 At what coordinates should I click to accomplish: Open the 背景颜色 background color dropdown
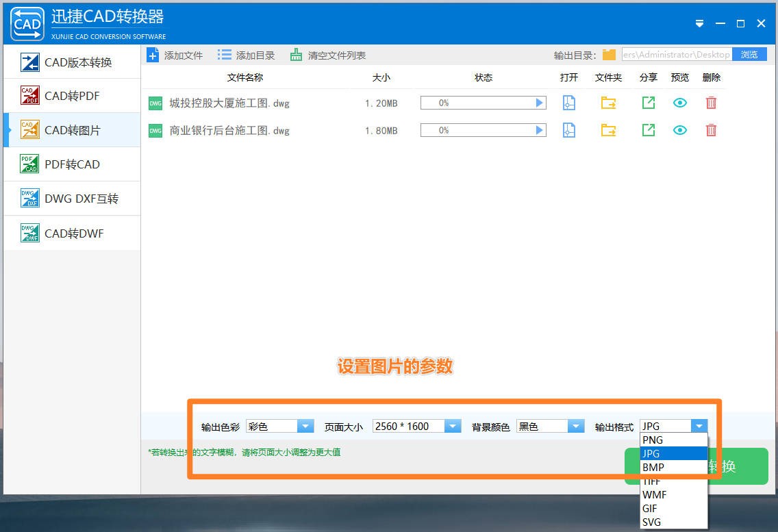point(575,426)
